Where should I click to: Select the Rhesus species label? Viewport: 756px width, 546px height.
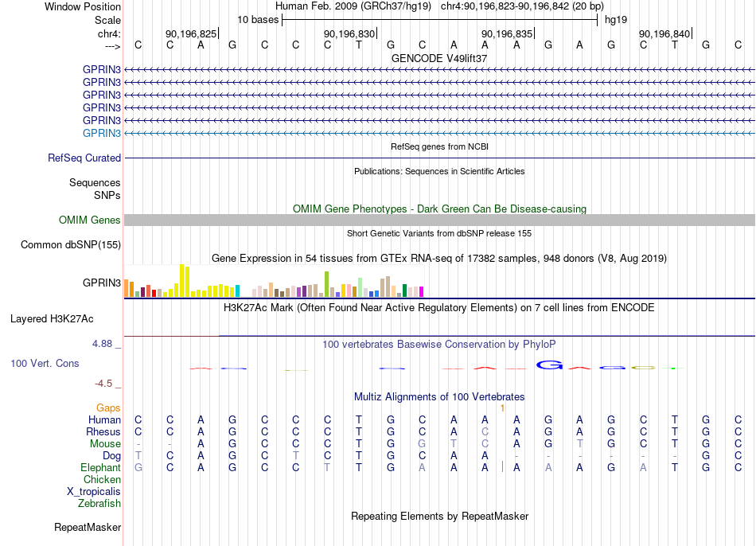click(x=103, y=431)
